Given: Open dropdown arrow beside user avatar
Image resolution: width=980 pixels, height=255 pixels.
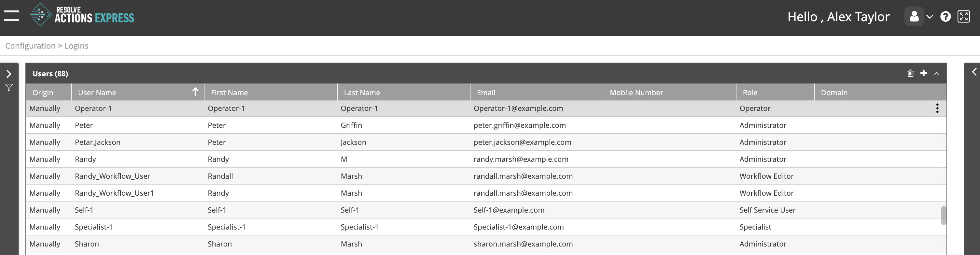Looking at the screenshot, I should [930, 17].
